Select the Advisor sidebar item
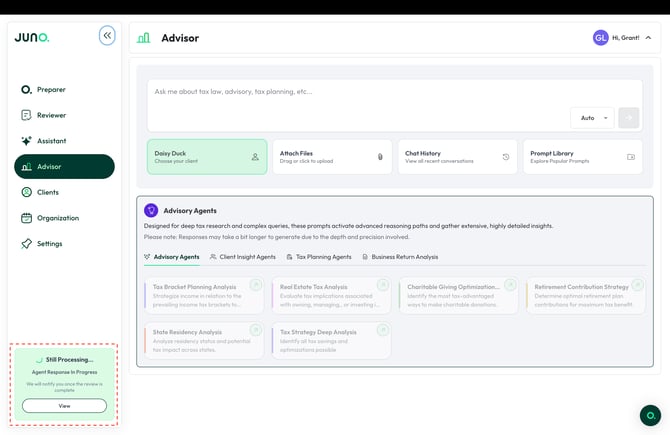 coord(64,167)
